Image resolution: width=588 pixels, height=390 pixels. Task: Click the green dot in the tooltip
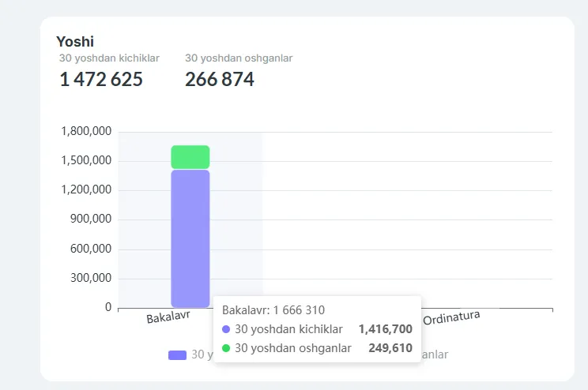226,348
